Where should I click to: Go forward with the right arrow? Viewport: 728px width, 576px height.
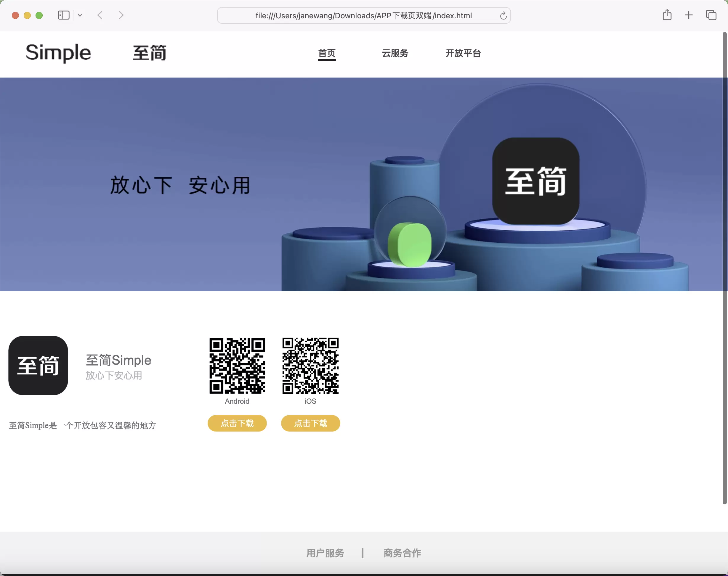121,15
